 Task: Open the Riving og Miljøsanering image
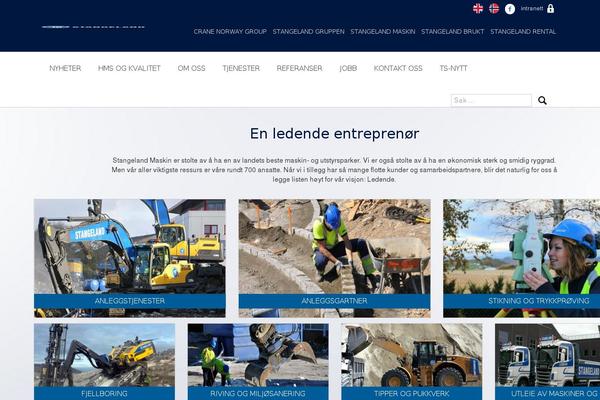[258, 355]
